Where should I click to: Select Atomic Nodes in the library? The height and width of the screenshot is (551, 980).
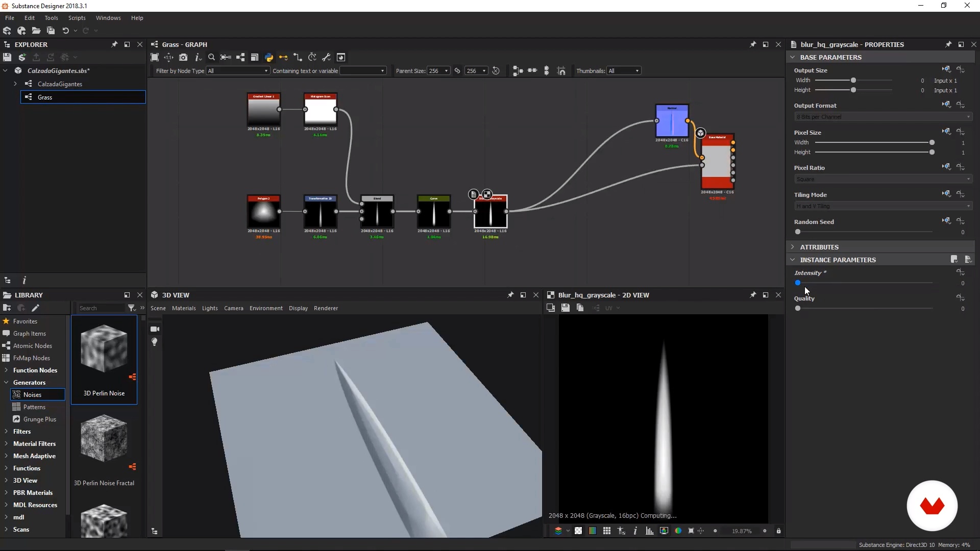click(32, 346)
